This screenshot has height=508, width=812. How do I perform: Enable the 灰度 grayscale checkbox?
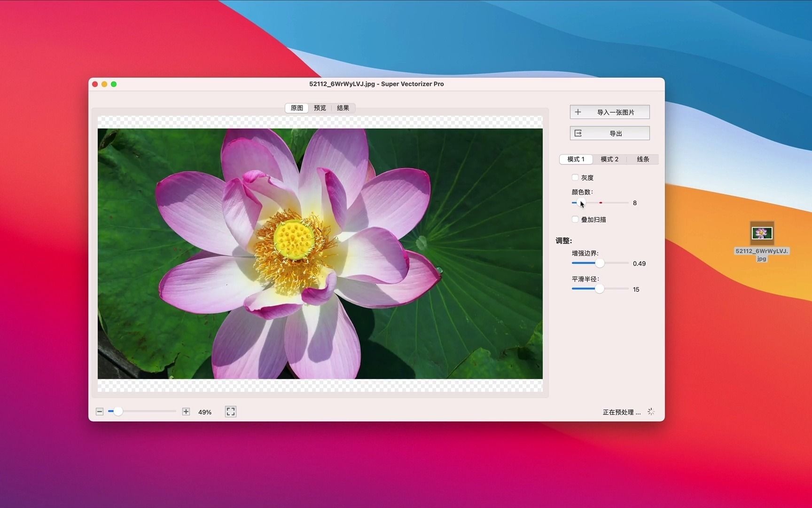(575, 177)
